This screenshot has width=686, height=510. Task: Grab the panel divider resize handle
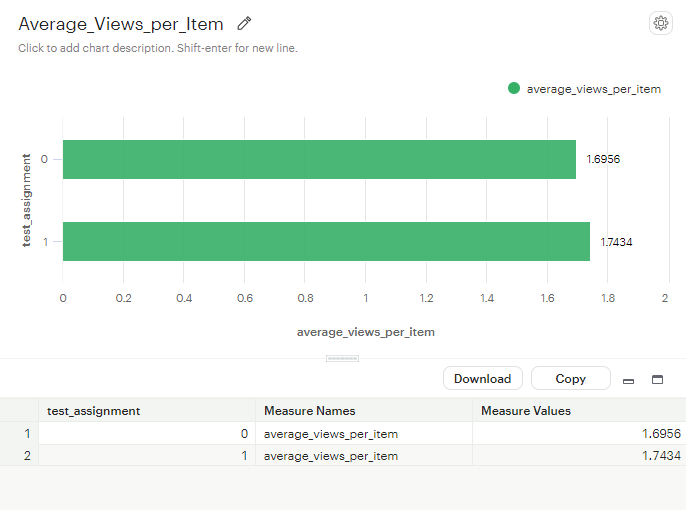click(343, 358)
